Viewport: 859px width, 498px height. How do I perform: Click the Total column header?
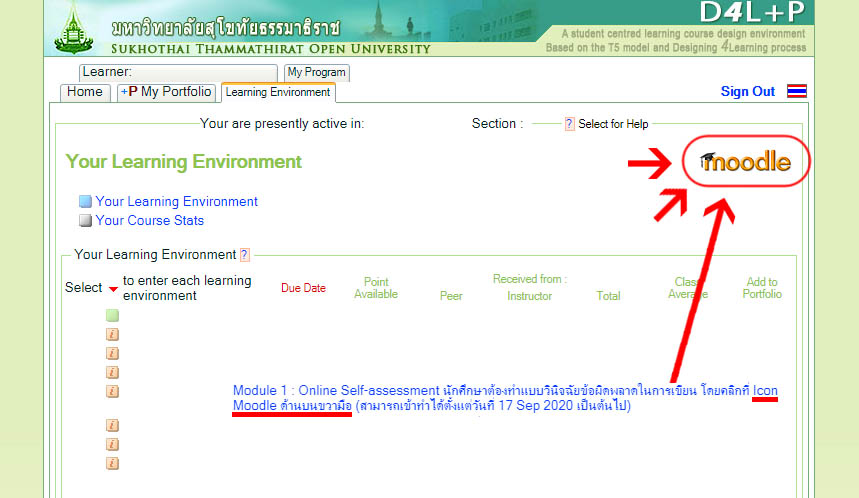point(608,296)
